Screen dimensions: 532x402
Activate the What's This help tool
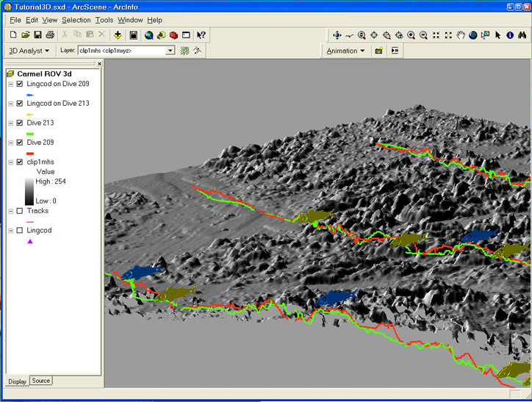201,35
